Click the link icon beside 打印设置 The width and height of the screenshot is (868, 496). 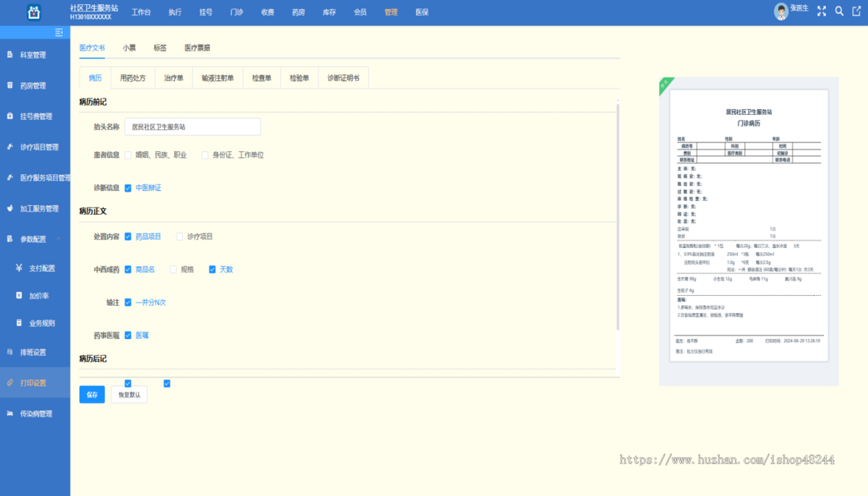(x=9, y=382)
